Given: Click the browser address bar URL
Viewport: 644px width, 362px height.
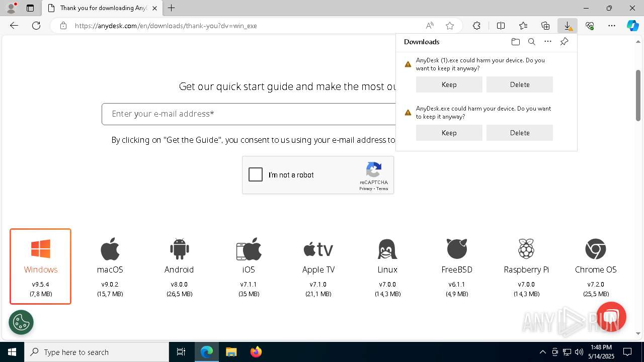Looking at the screenshot, I should point(166,26).
